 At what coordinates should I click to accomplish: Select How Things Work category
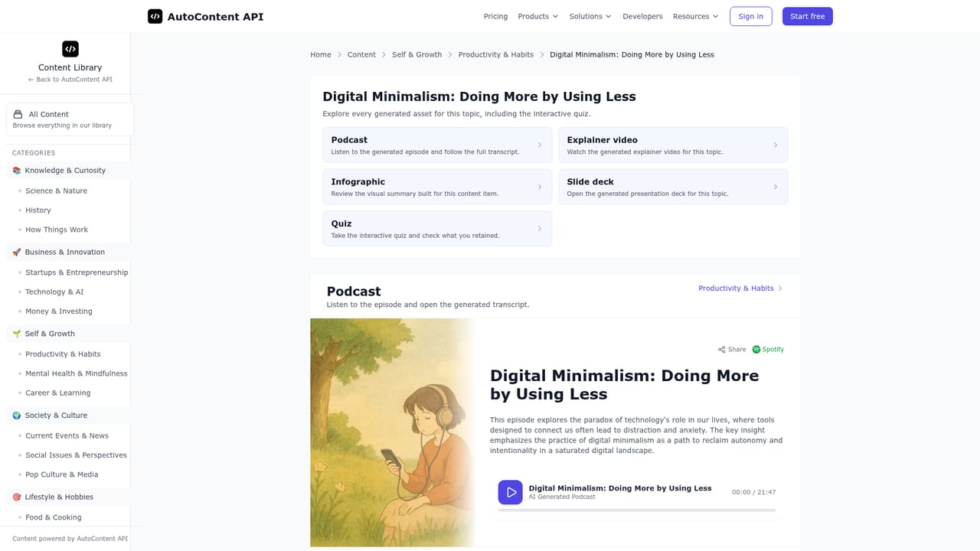(57, 230)
